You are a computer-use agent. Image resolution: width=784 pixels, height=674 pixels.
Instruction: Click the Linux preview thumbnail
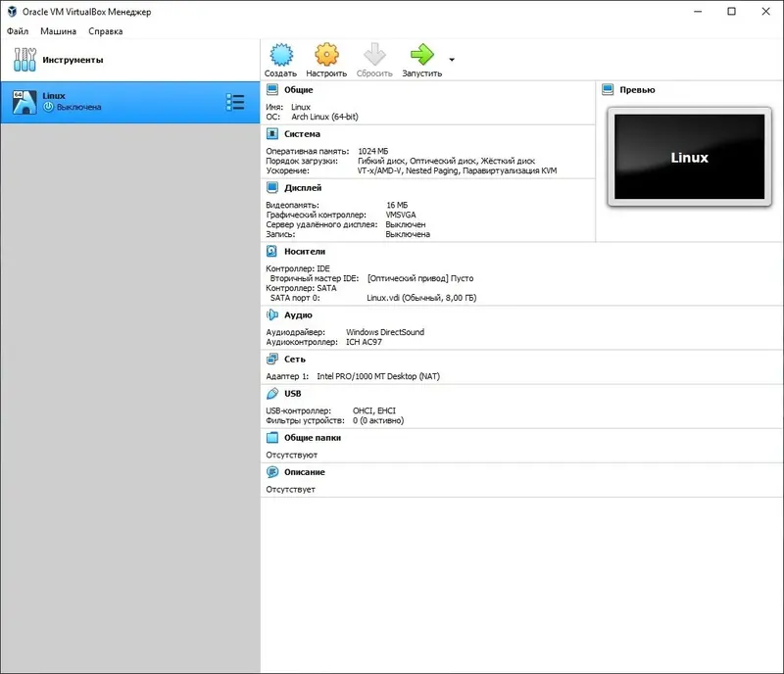689,157
